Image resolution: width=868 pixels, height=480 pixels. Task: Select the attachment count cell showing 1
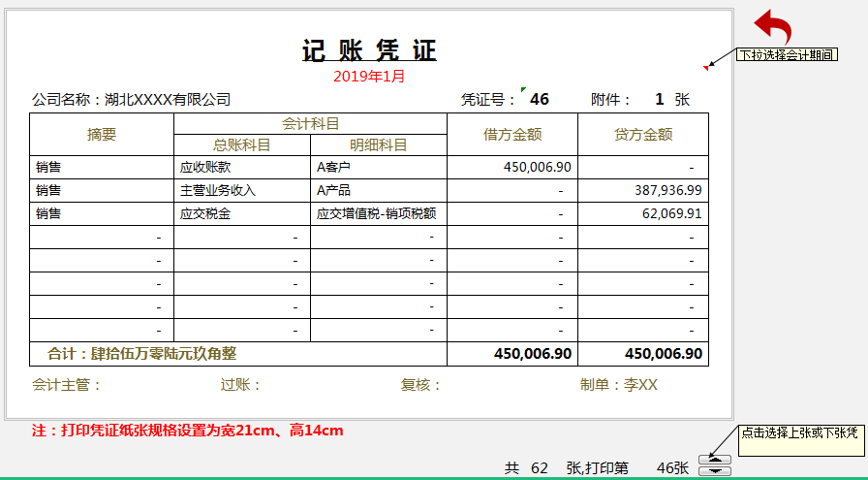tap(659, 99)
